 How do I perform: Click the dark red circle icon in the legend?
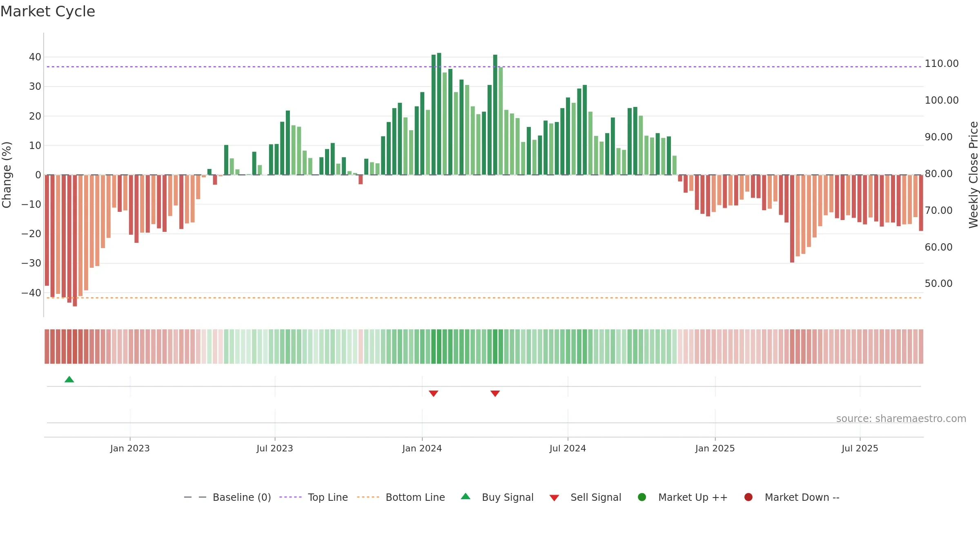click(x=748, y=497)
